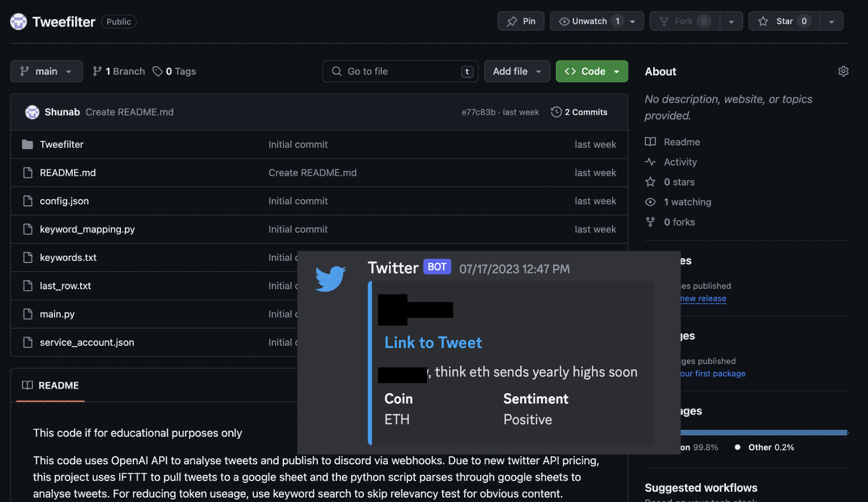The height and width of the screenshot is (502, 868).
Task: Click the blue languages bar
Action: point(764,433)
